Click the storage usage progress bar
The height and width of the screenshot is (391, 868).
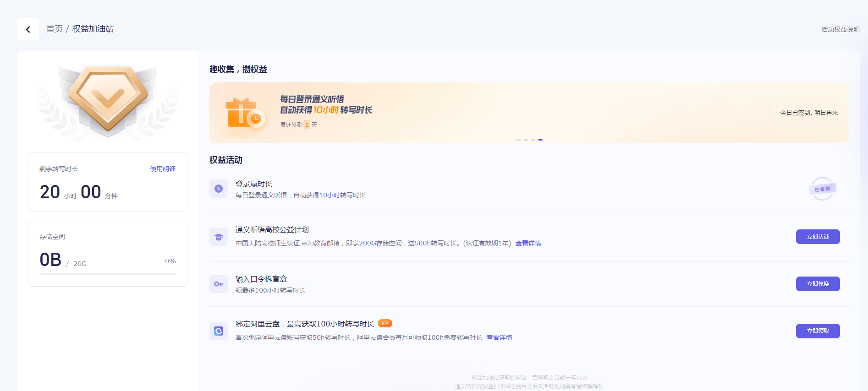108,274
